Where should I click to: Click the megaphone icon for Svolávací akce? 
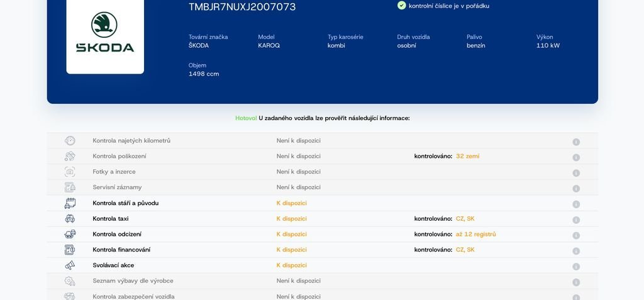point(70,265)
